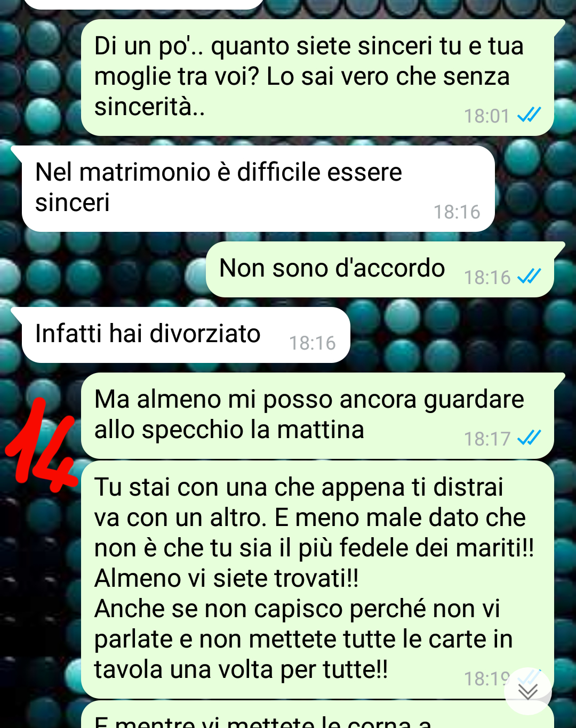Image resolution: width=576 pixels, height=728 pixels.
Task: Tap the 18:01 timestamp
Action: (487, 116)
